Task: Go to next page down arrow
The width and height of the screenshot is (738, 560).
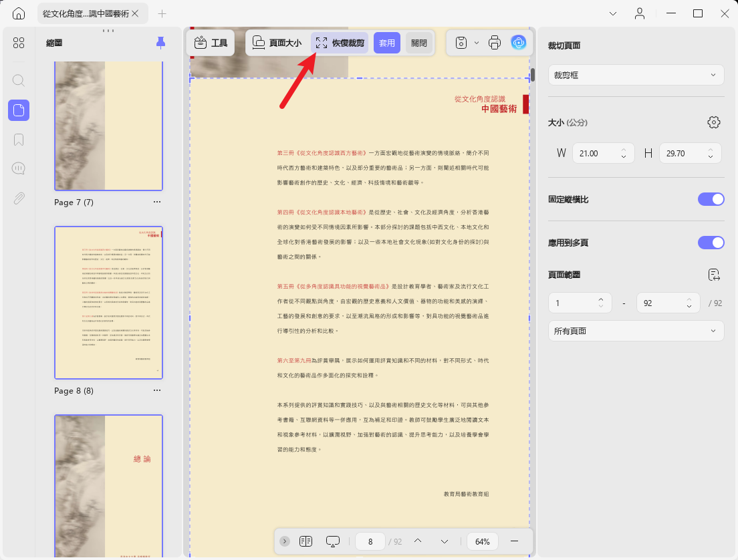Action: [x=445, y=541]
